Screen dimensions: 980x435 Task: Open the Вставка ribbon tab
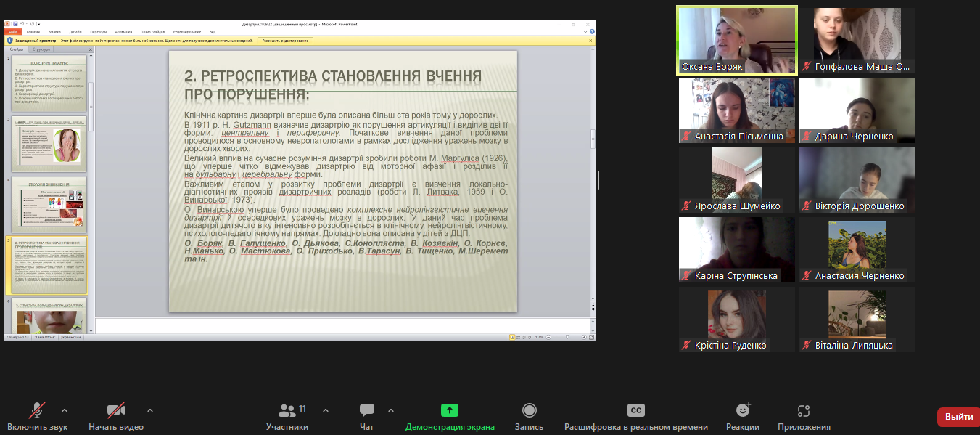point(54,32)
